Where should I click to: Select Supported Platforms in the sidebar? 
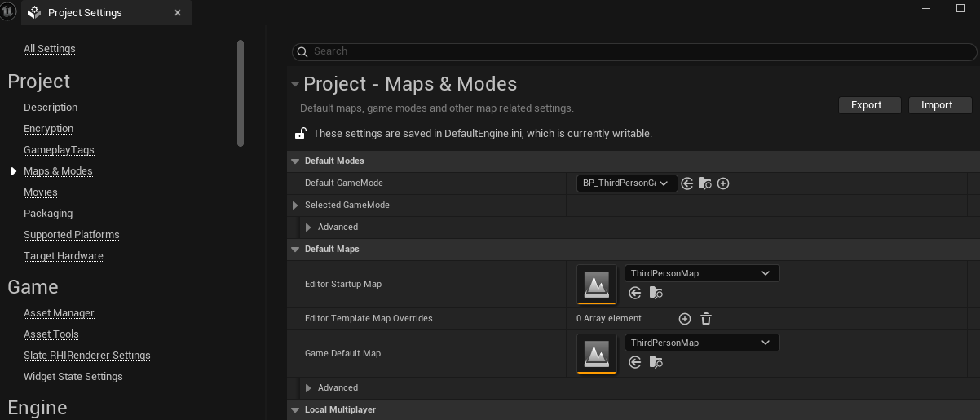point(72,235)
